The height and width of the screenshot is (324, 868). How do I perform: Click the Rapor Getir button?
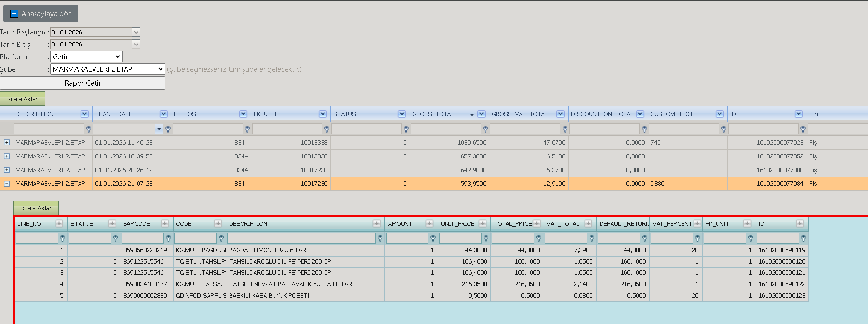pos(82,83)
